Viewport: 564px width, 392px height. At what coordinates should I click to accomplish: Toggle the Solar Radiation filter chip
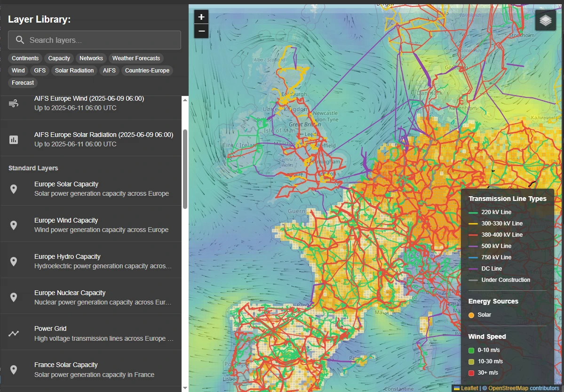click(74, 70)
